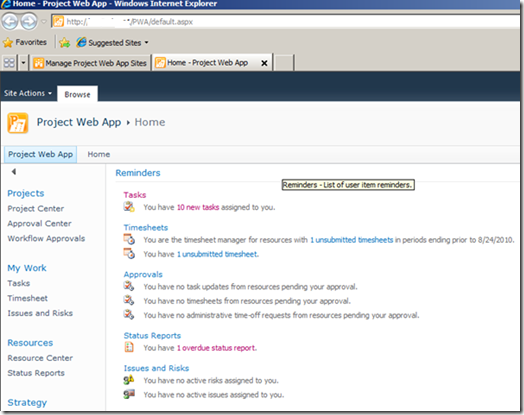The width and height of the screenshot is (524, 415).
Task: Open Workflow Approvals in sidebar
Action: 46,238
